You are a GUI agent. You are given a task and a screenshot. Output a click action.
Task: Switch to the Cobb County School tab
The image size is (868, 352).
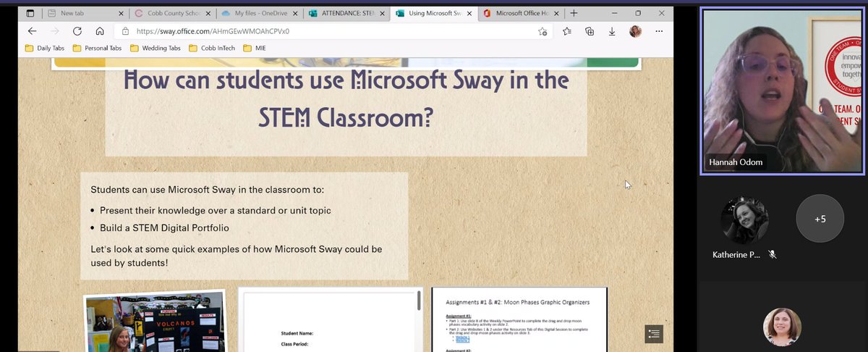coord(172,13)
